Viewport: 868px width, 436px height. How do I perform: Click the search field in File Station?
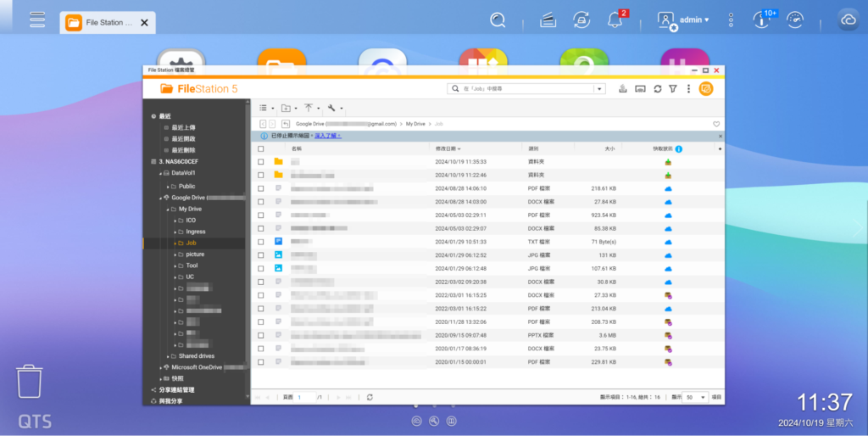pyautogui.click(x=526, y=88)
